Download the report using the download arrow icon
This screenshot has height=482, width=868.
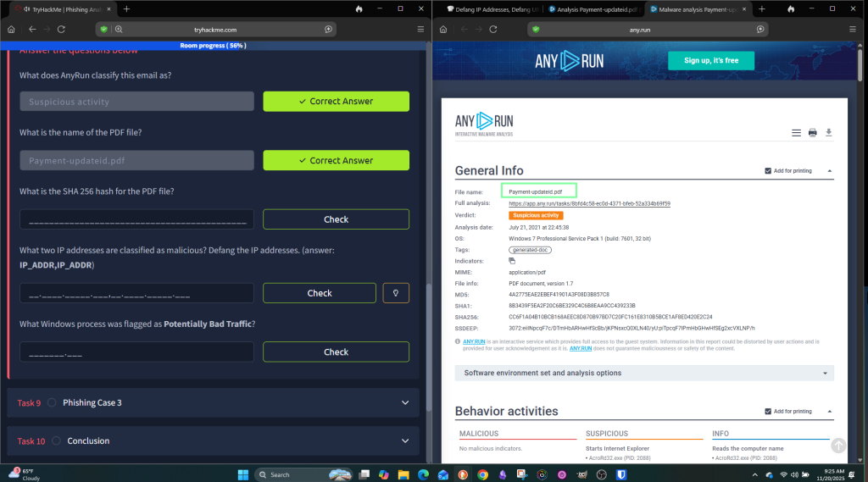pyautogui.click(x=829, y=133)
